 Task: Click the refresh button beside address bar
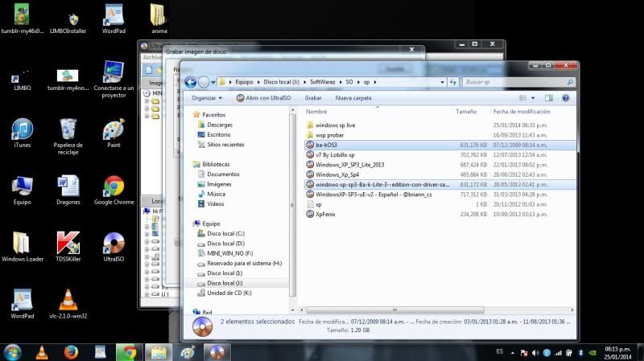452,82
